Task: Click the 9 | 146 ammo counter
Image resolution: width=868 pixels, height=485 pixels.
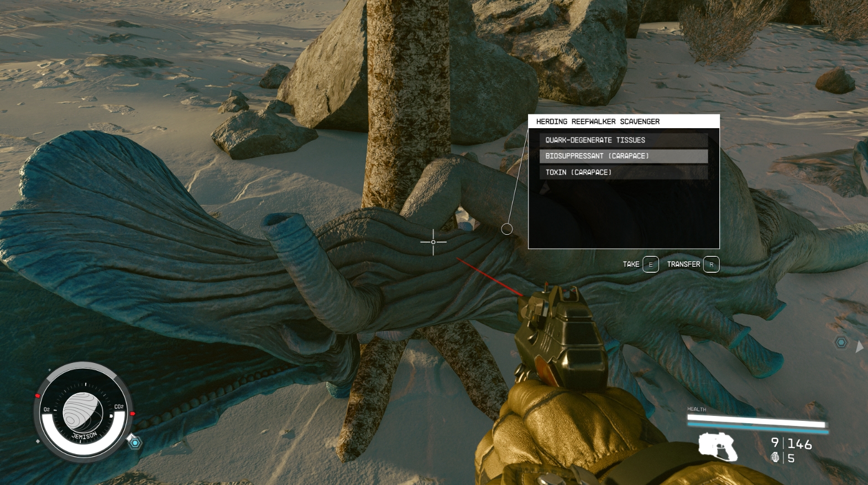Action: pyautogui.click(x=791, y=444)
